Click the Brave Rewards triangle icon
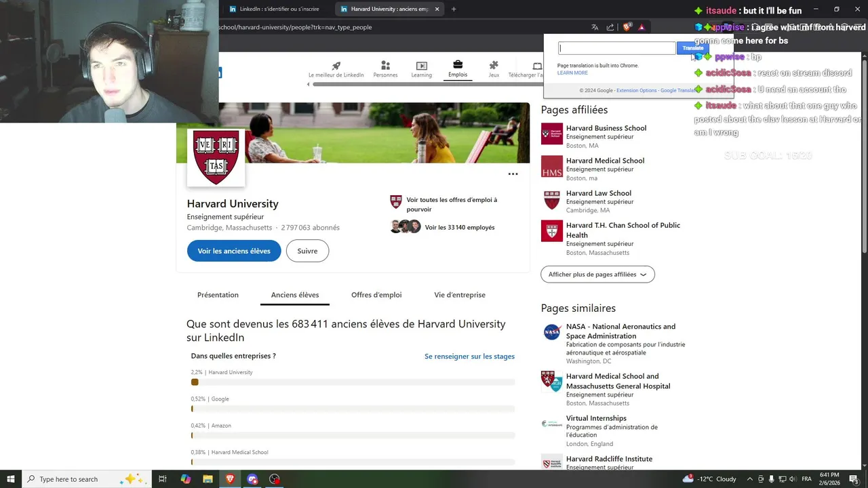868x488 pixels. (x=641, y=27)
